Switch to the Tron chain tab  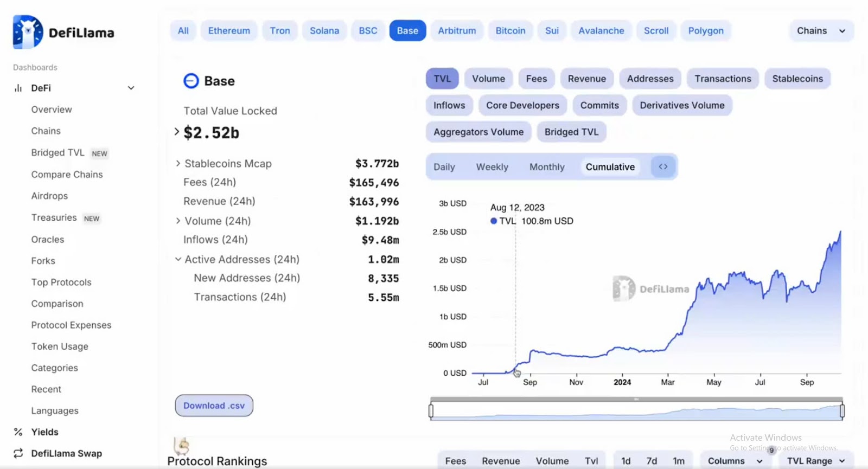[280, 31]
